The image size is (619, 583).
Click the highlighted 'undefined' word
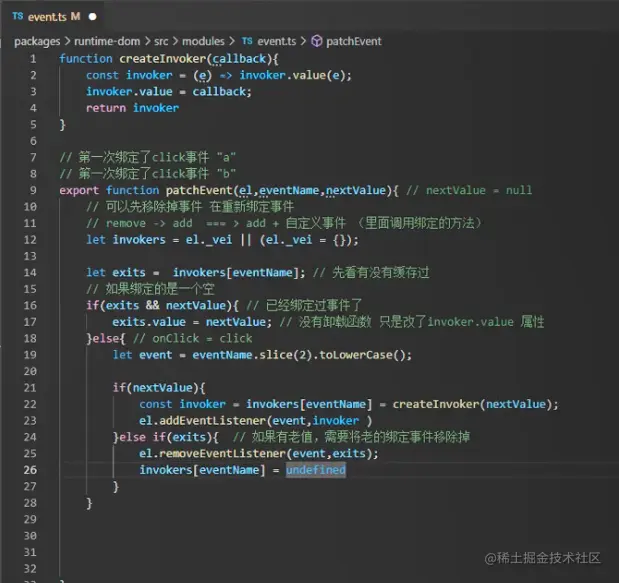tap(316, 470)
